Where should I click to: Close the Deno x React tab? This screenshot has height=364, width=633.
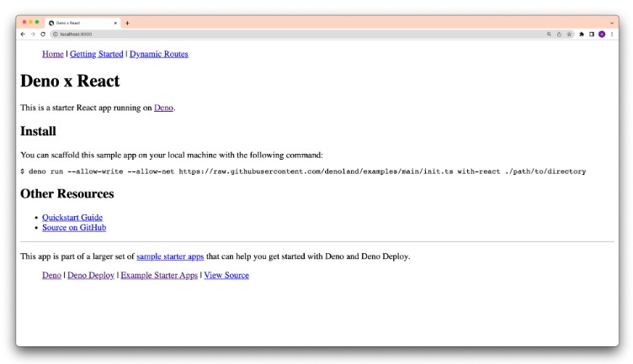[x=115, y=23]
